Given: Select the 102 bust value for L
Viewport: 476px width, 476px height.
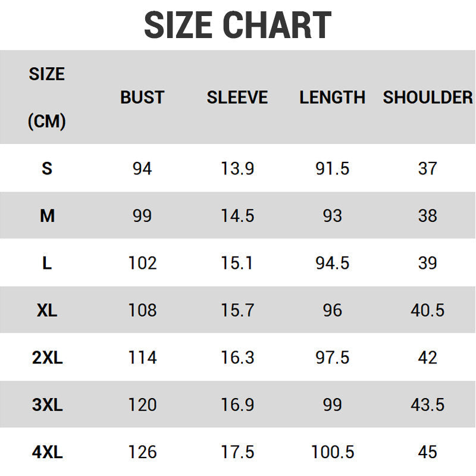Looking at the screenshot, I should 142,263.
